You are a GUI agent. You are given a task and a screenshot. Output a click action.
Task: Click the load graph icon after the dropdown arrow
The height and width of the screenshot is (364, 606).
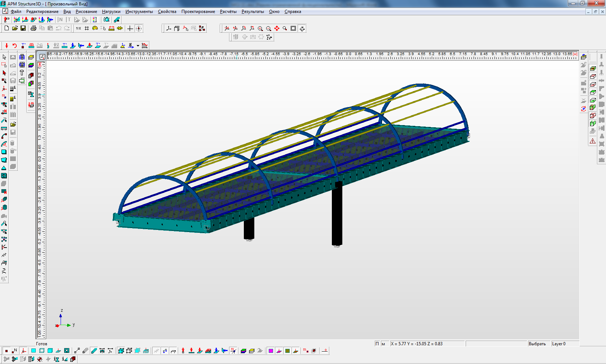pyautogui.click(x=145, y=45)
